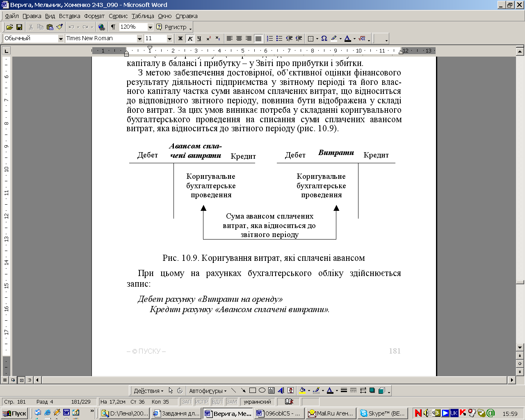Viewport: 525px width, 420px height.
Task: Open the Формат menu
Action: coord(94,16)
